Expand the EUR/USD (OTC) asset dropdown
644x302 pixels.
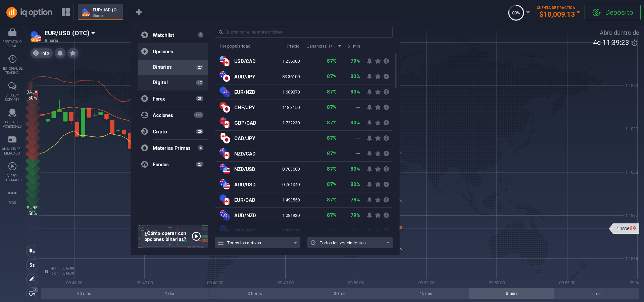pyautogui.click(x=93, y=33)
